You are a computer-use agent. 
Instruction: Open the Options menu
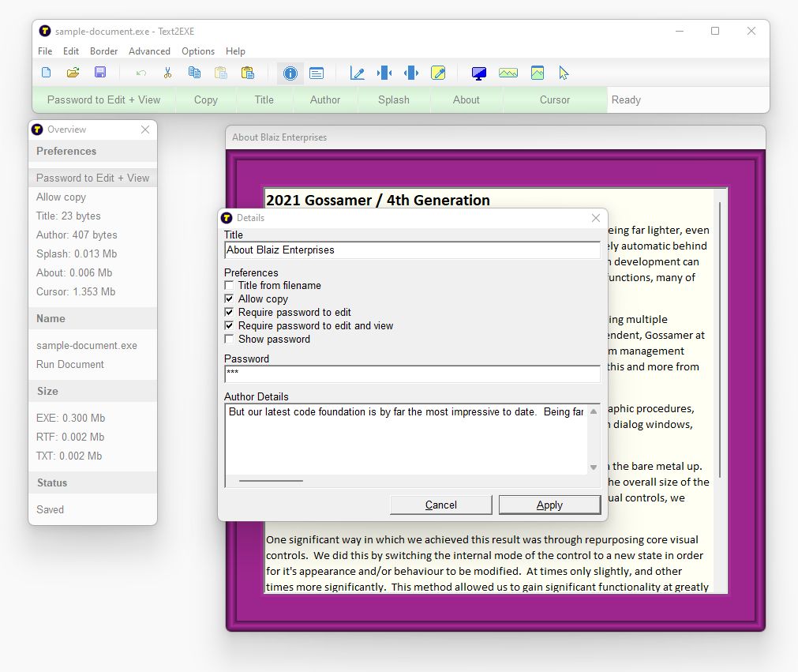pyautogui.click(x=197, y=51)
